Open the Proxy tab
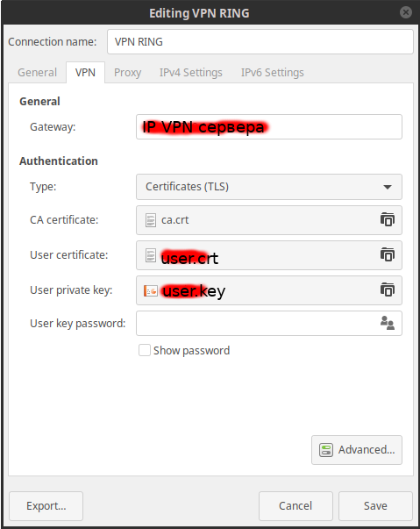 (x=127, y=73)
